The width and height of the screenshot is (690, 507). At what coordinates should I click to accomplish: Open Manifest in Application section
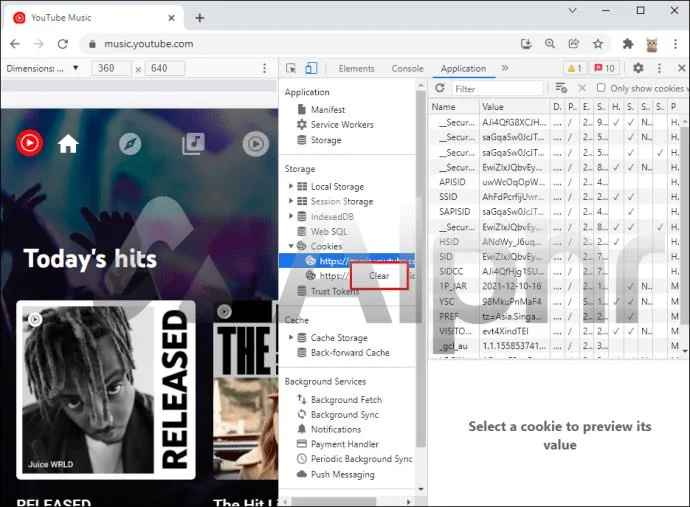pos(328,109)
